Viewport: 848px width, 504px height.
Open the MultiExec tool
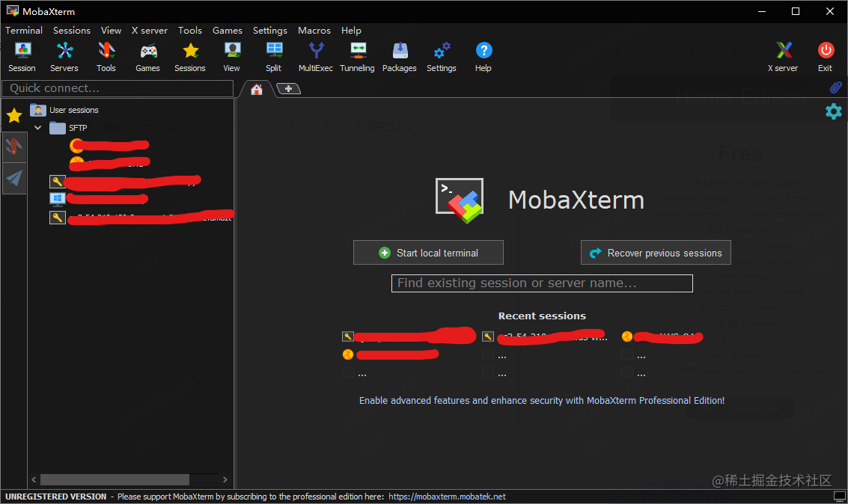tap(315, 56)
